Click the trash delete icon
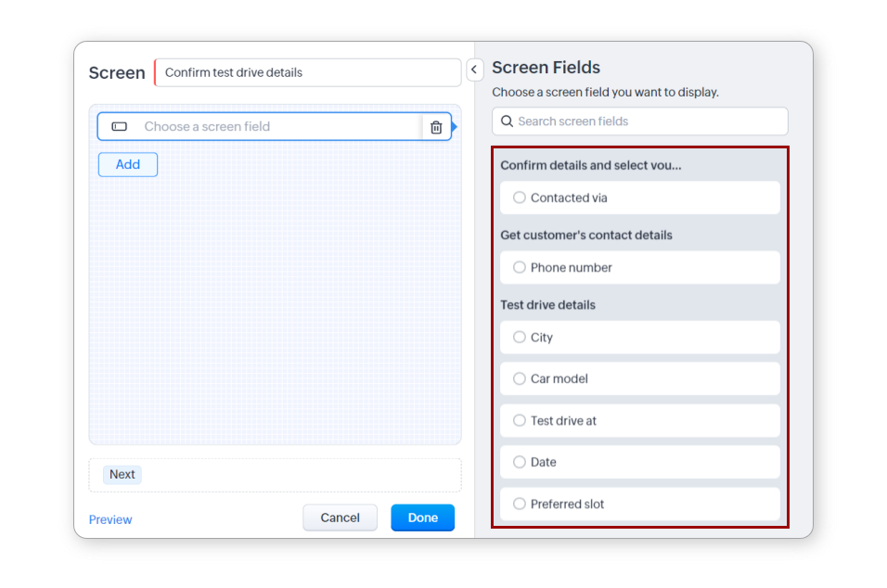The height and width of the screenshot is (588, 887). 436,127
